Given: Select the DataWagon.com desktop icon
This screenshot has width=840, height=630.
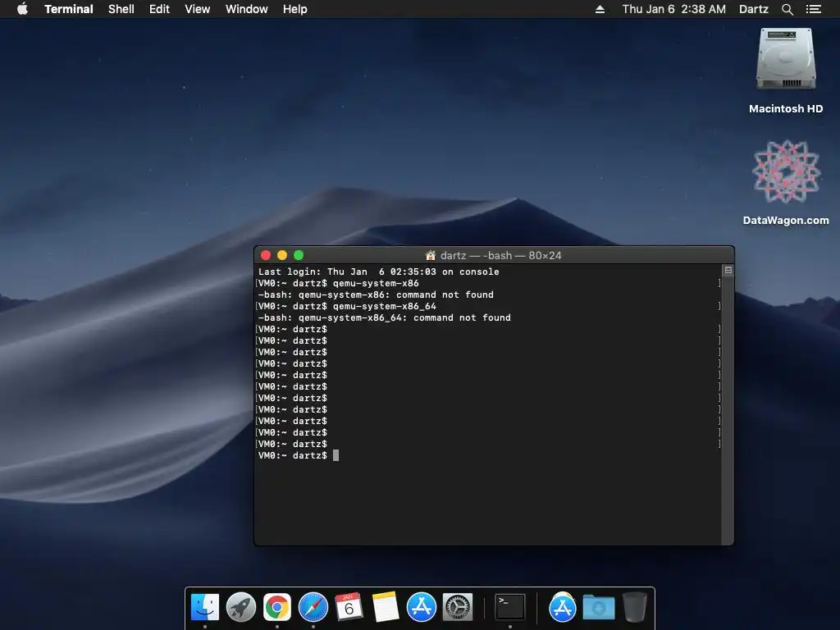Looking at the screenshot, I should (786, 171).
